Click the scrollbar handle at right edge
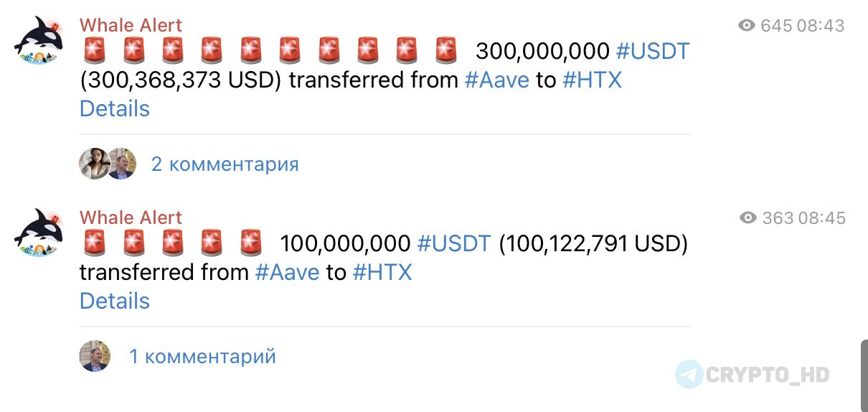 click(864, 372)
